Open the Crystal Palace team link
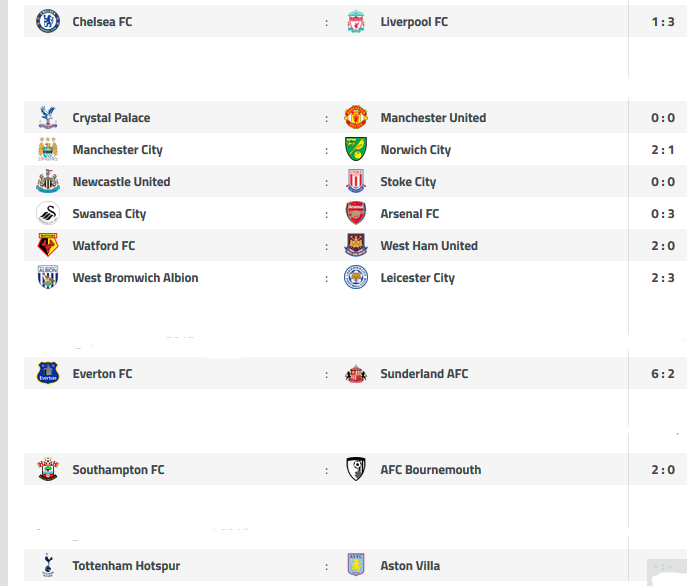This screenshot has height=586, width=687. (111, 118)
